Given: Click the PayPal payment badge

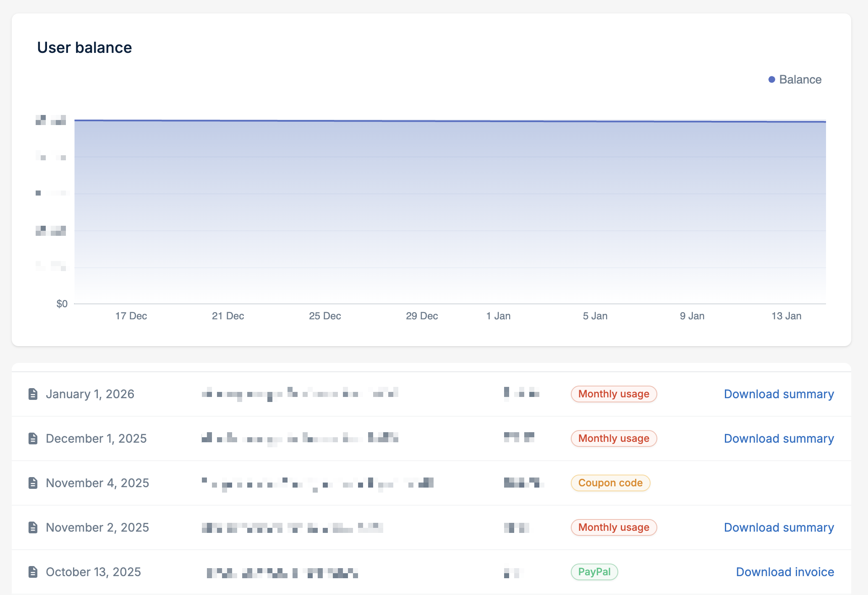Looking at the screenshot, I should tap(594, 572).
